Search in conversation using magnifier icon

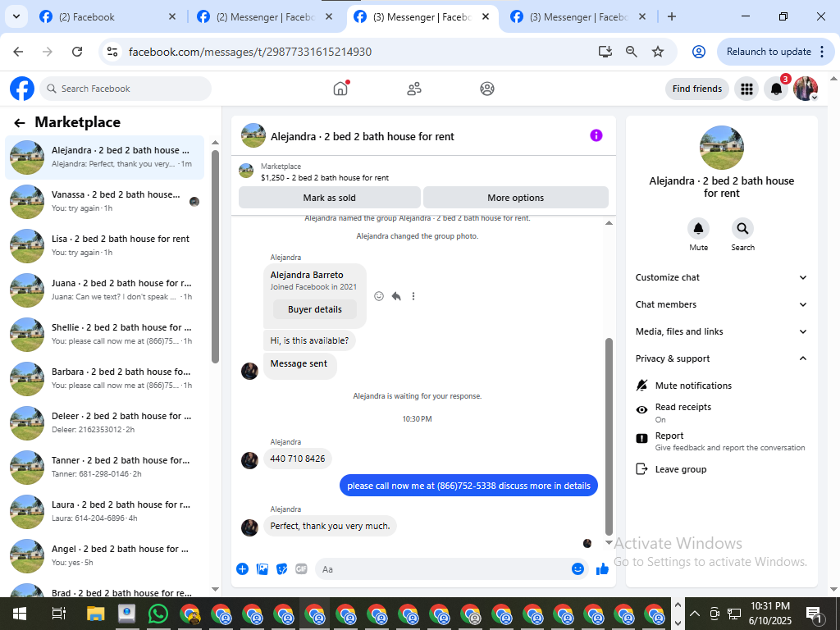coord(742,229)
